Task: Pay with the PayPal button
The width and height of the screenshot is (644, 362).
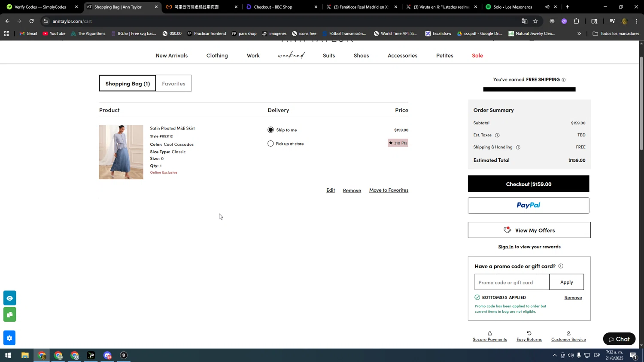Action: click(x=529, y=205)
